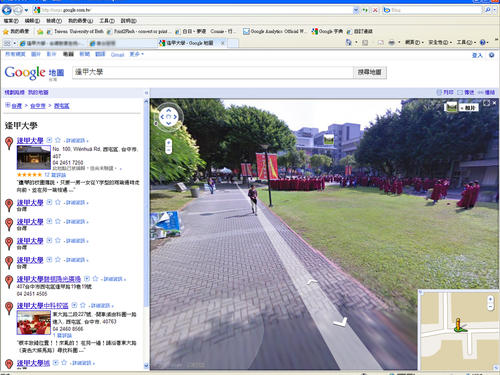Toggle the star next to first 逢甲大學 result
The image size is (500, 375).
pyautogui.click(x=58, y=140)
